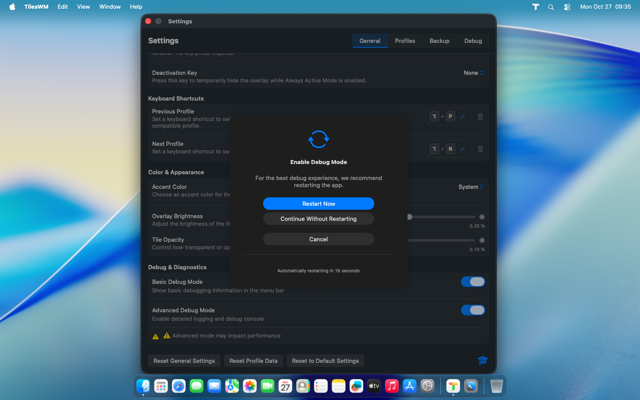Click the TilesWM app icon in dock
Image resolution: width=640 pixels, height=400 pixels.
pyautogui.click(x=453, y=386)
